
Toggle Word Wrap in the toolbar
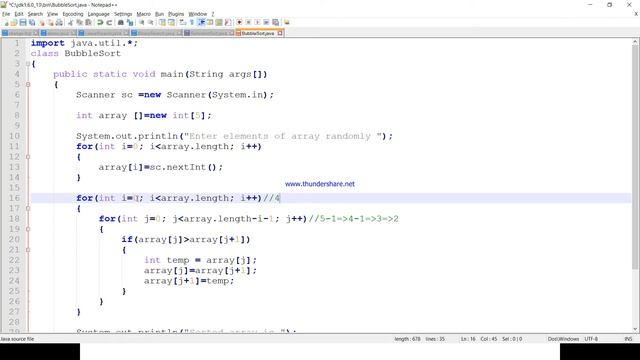(x=182, y=22)
